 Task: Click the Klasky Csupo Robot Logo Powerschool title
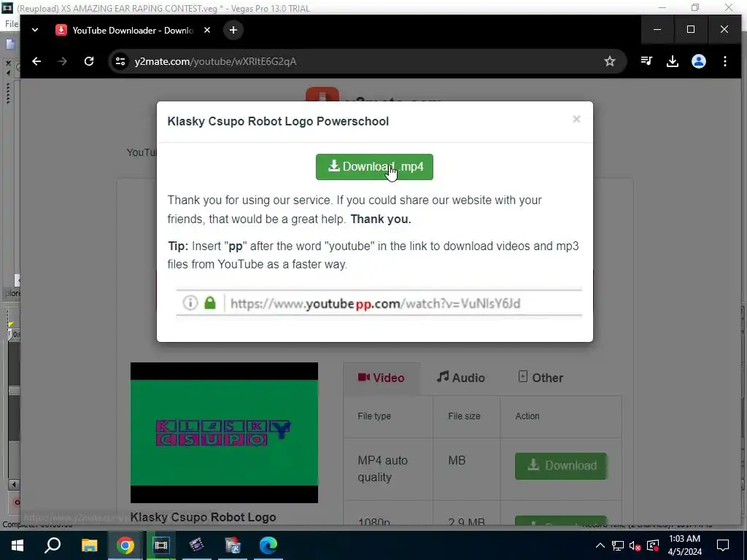point(278,122)
